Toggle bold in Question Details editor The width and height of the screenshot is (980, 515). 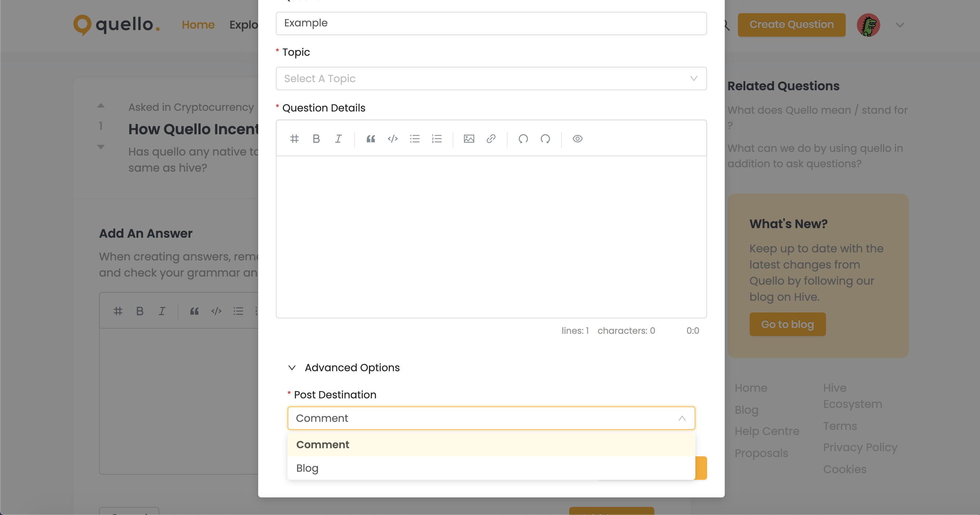tap(316, 139)
